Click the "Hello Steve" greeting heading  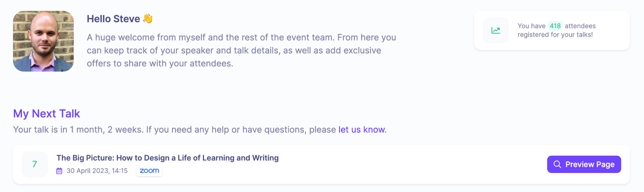(x=113, y=19)
